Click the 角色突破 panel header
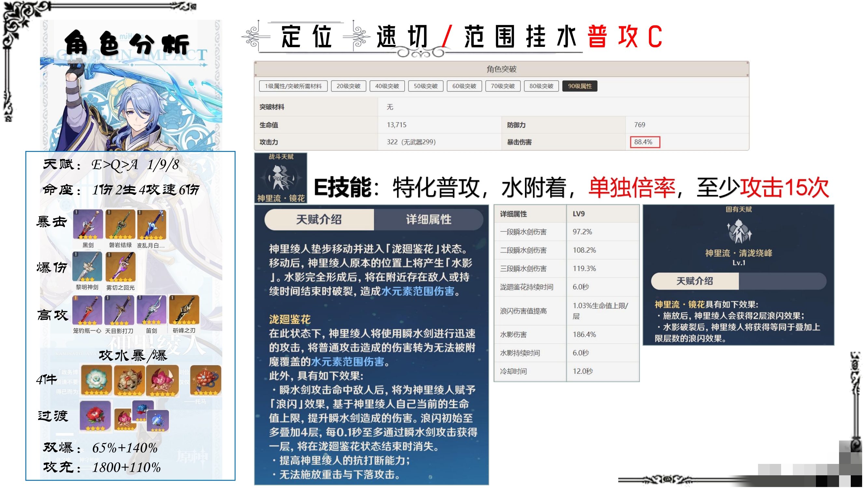This screenshot has height=488, width=868. (502, 69)
